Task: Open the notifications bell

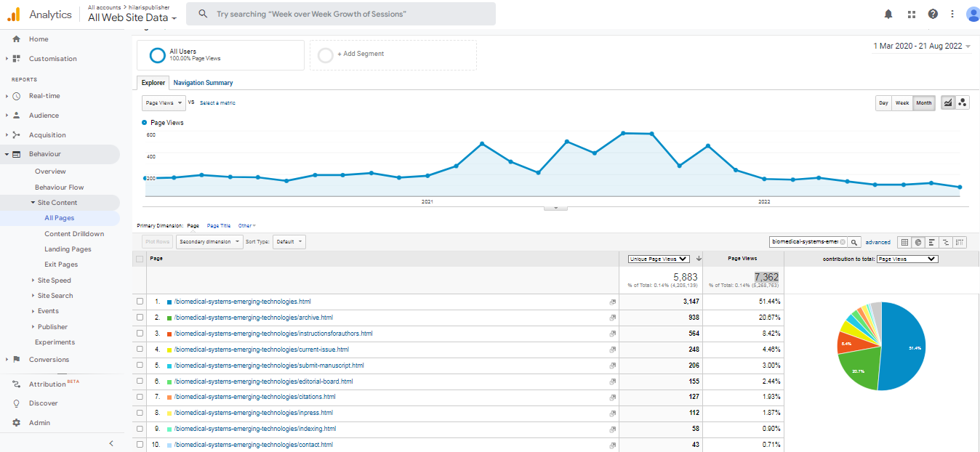Action: [x=888, y=14]
